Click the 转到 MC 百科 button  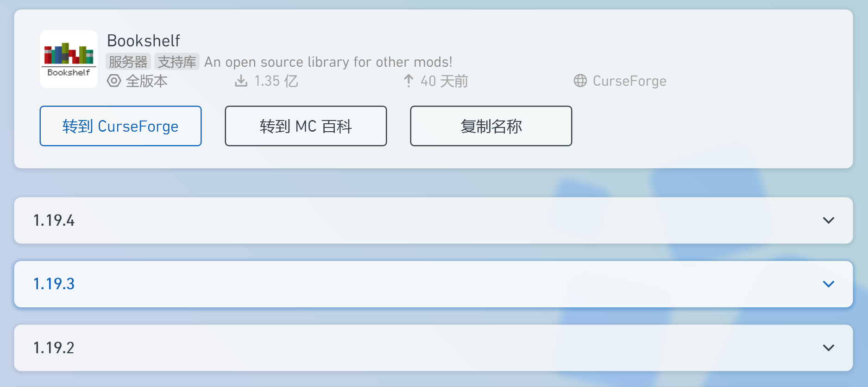(305, 126)
